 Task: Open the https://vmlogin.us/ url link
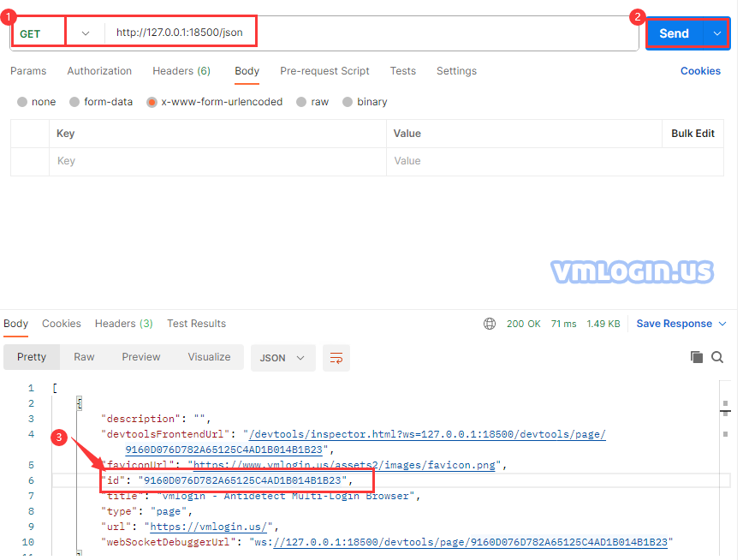[x=209, y=527]
